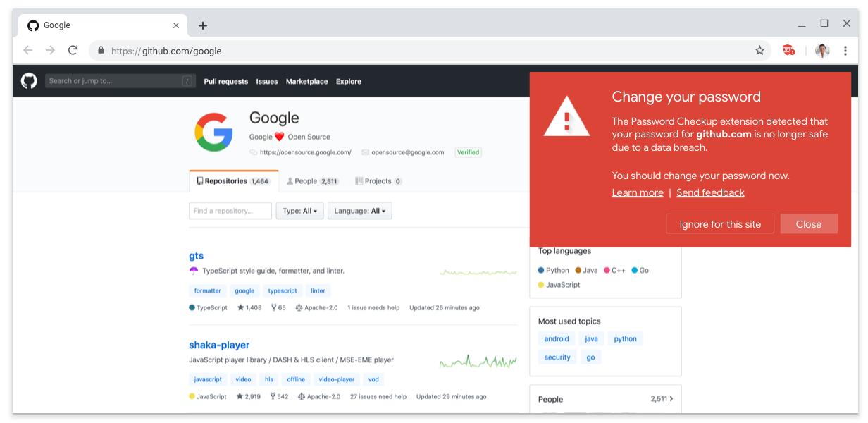
Task: Reload the page with refresh icon
Action: (x=73, y=51)
